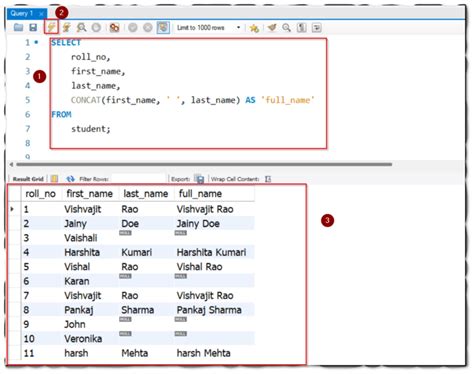Select the first_name column header

tap(90, 194)
